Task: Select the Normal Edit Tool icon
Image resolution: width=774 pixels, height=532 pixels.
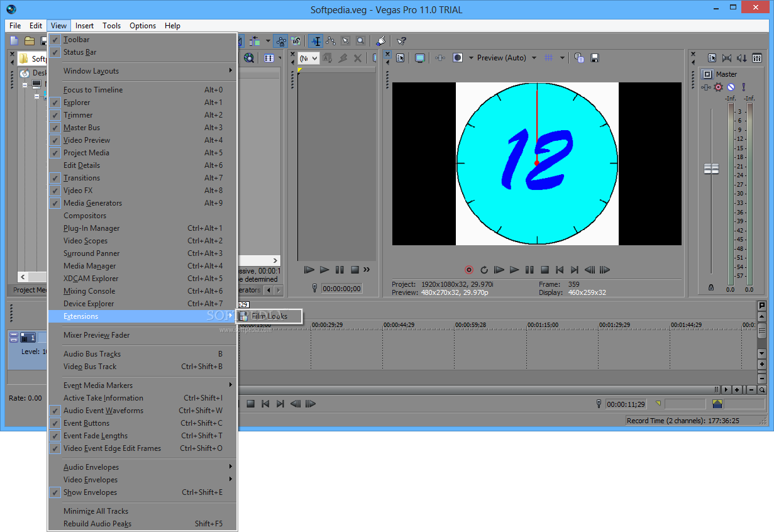Action: (316, 41)
